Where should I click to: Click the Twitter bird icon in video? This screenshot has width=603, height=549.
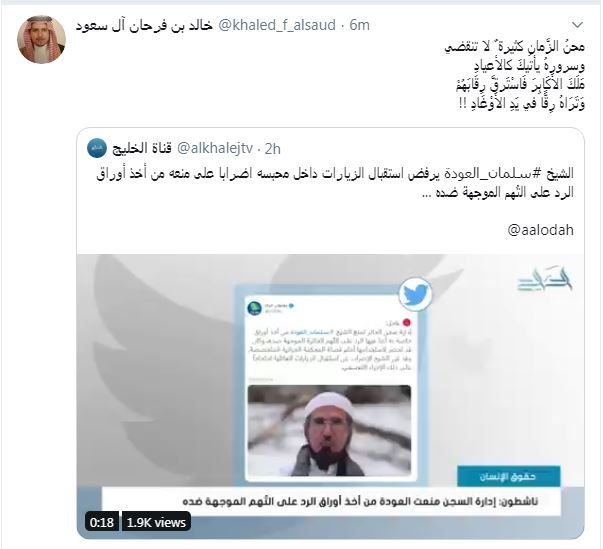(415, 294)
